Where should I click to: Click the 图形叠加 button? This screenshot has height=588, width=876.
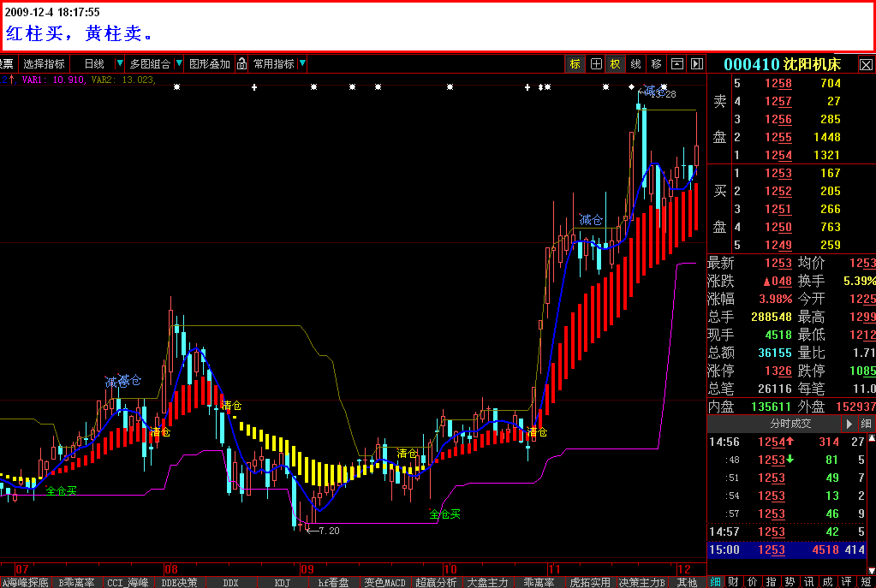[210, 64]
